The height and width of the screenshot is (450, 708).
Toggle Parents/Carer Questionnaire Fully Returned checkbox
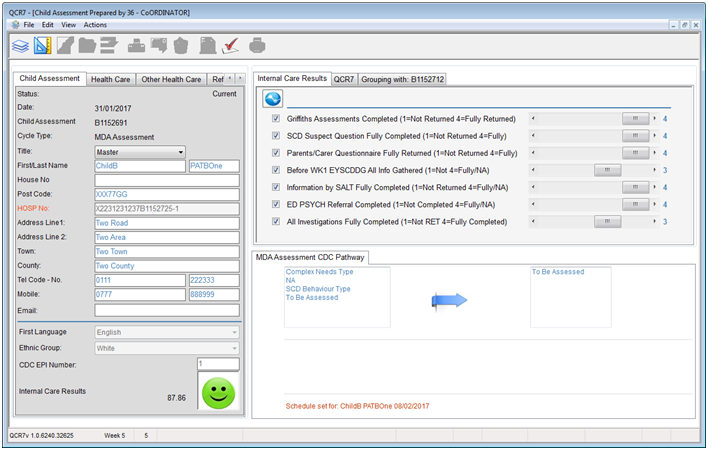[x=277, y=153]
